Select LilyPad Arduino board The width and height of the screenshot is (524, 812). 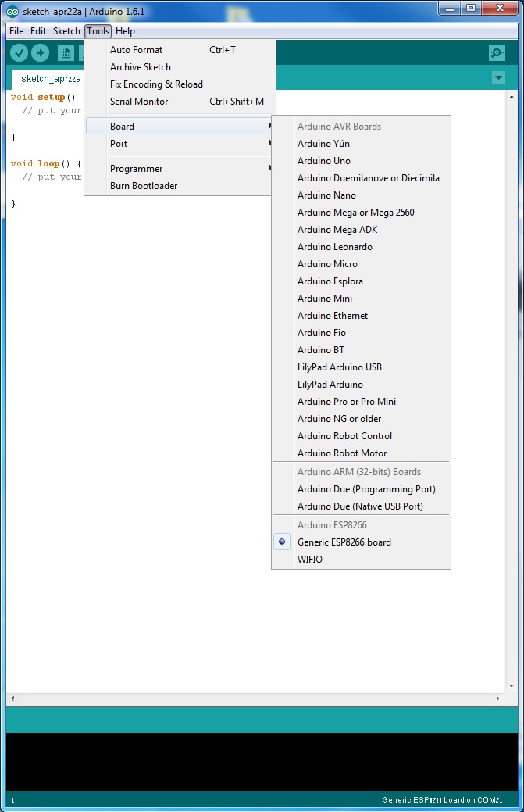click(361, 384)
